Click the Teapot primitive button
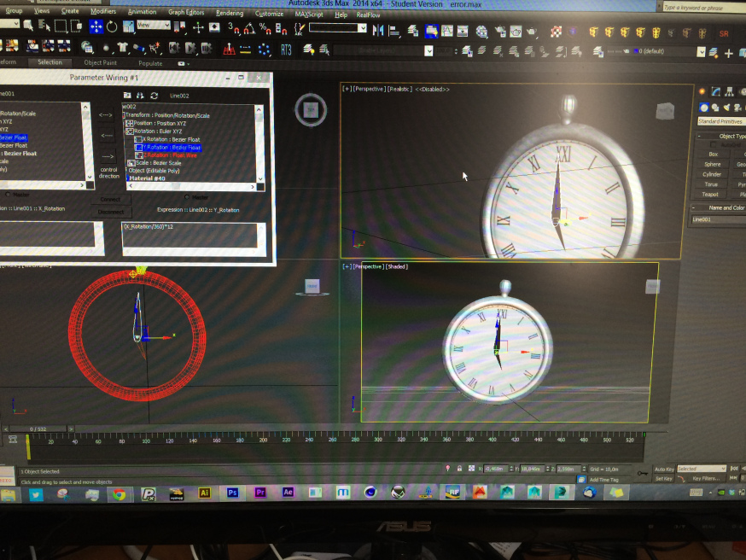This screenshot has height=560, width=746. coord(710,194)
